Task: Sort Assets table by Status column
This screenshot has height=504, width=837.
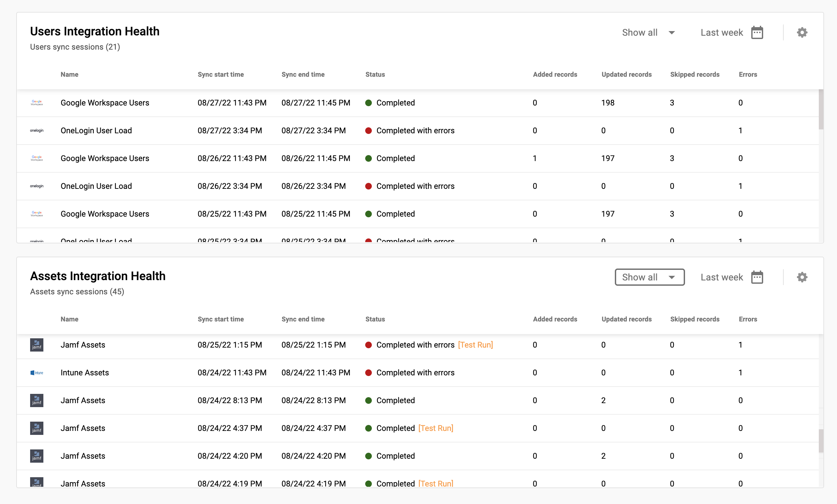Action: 375,319
